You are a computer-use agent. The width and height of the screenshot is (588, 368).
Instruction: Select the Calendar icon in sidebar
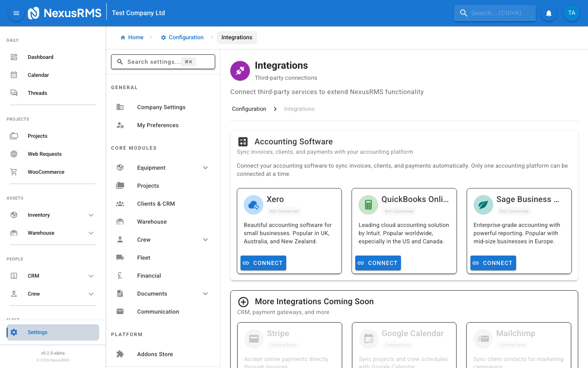click(14, 75)
